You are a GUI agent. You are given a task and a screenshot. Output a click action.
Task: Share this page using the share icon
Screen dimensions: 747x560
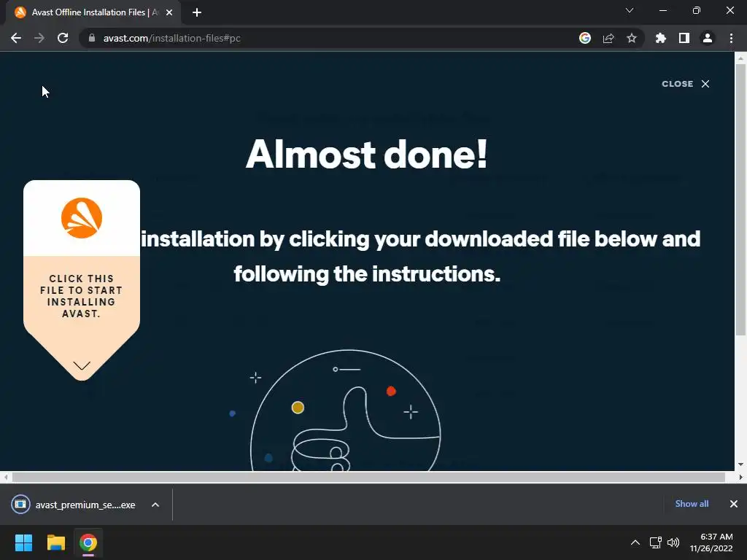(x=608, y=38)
